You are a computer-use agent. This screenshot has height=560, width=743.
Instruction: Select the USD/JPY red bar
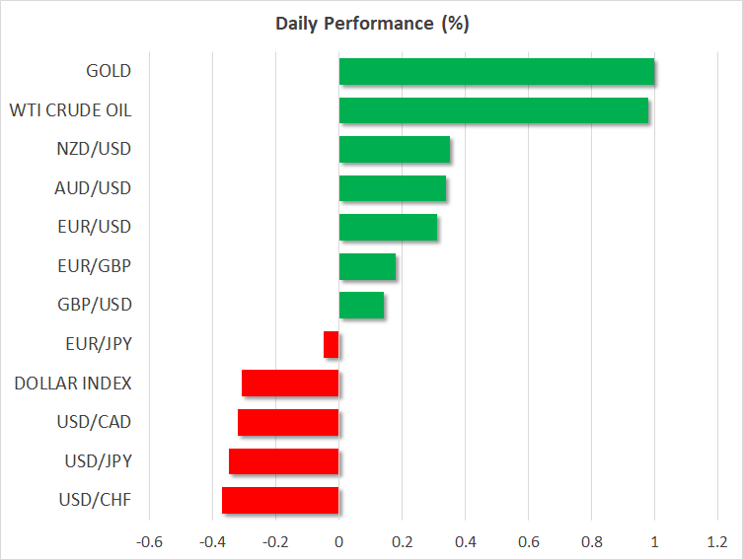coord(284,461)
